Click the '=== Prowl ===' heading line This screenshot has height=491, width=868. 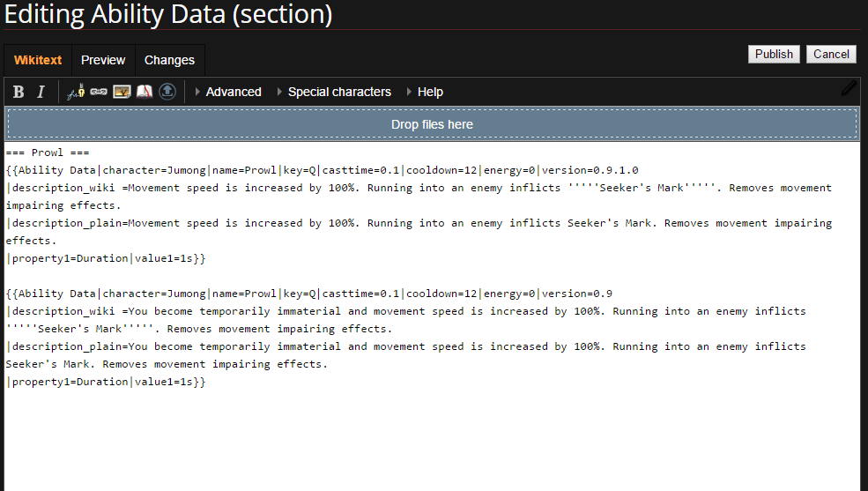coord(48,153)
